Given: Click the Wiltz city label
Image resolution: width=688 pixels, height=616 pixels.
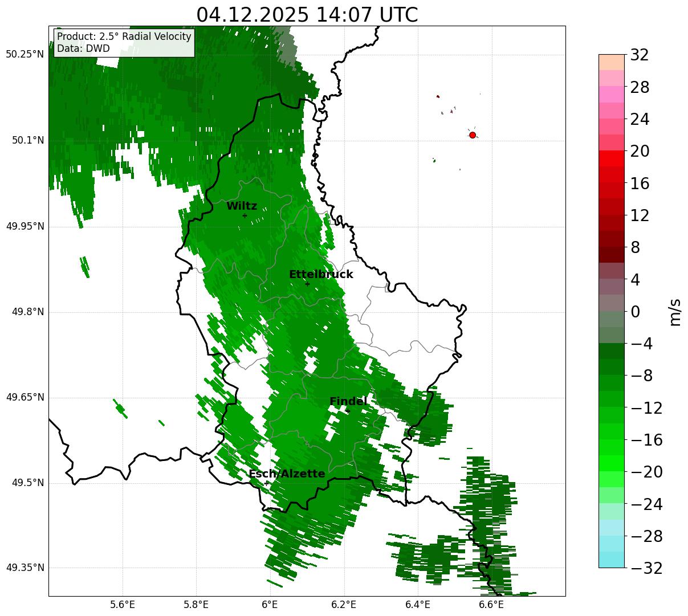Looking at the screenshot, I should (242, 206).
